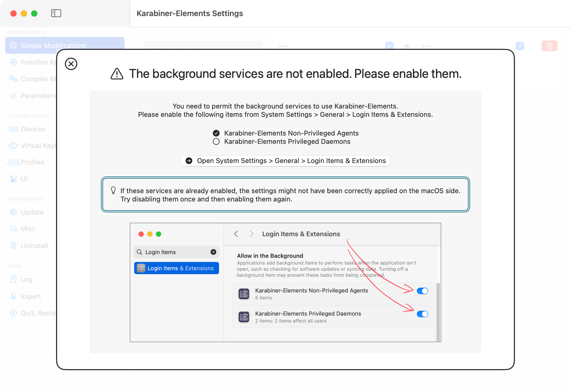Click the Parameters icon
This screenshot has width=571, height=392.
[x=13, y=96]
